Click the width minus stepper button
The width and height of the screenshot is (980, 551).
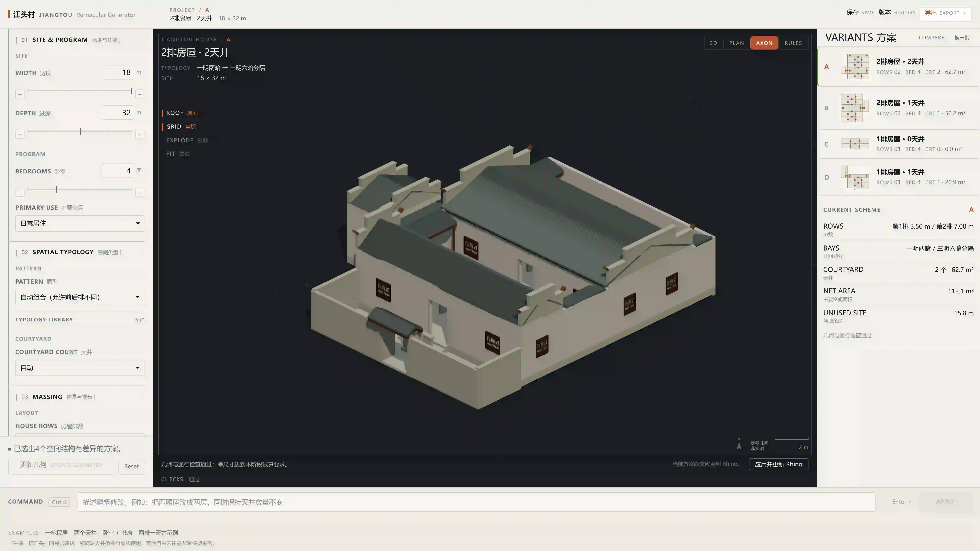20,94
